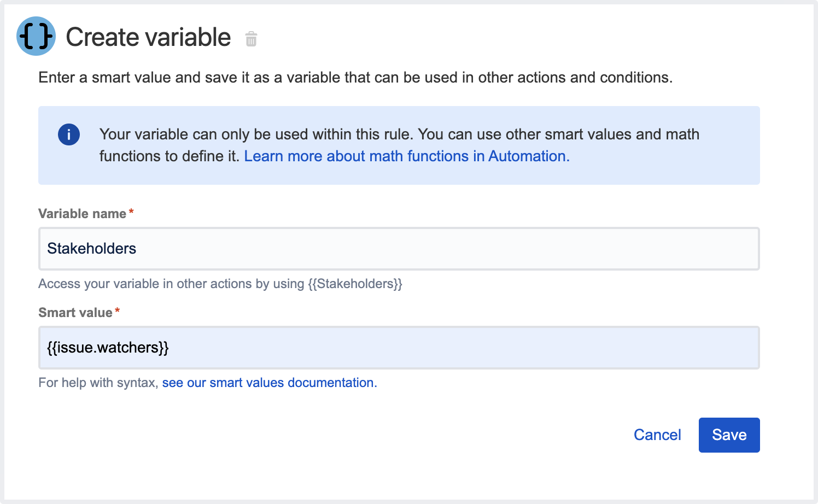The height and width of the screenshot is (504, 818).
Task: Click the blue info circle icon
Action: click(x=69, y=134)
